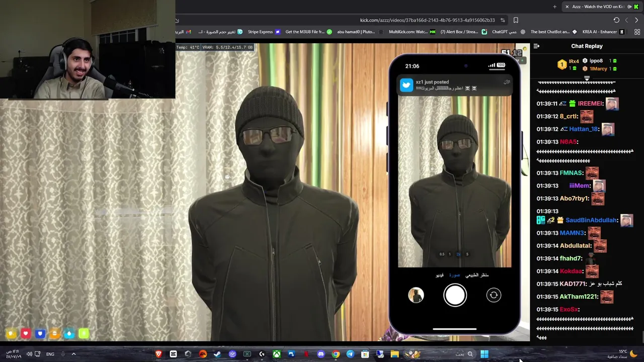Open the CapCut taskbar icon
The image size is (644, 362).
point(174,354)
